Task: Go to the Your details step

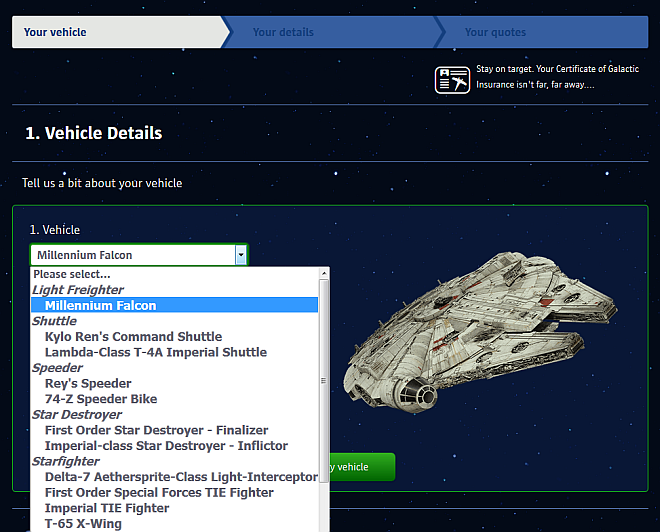Action: click(x=333, y=32)
